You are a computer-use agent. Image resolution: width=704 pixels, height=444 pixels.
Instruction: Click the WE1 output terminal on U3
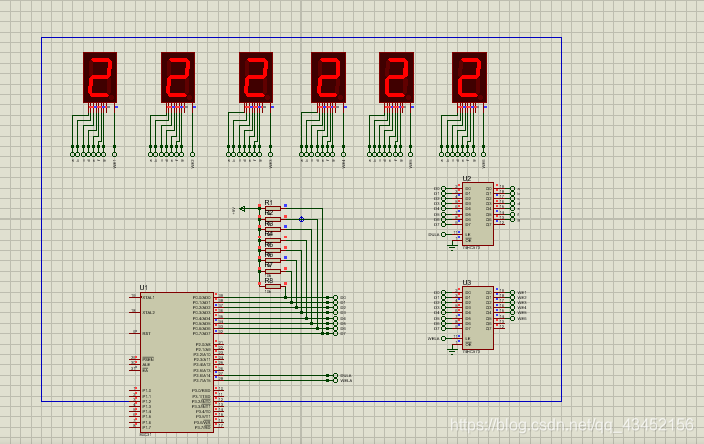[x=512, y=292]
